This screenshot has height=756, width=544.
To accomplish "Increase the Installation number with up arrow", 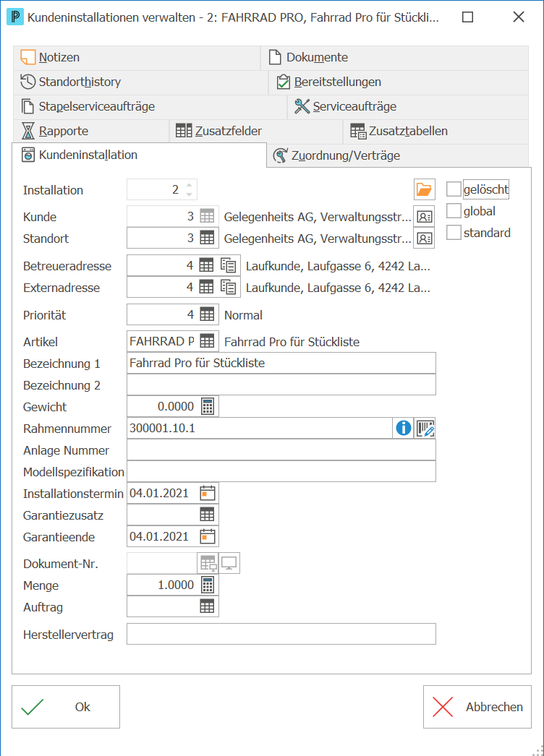I will [x=190, y=184].
